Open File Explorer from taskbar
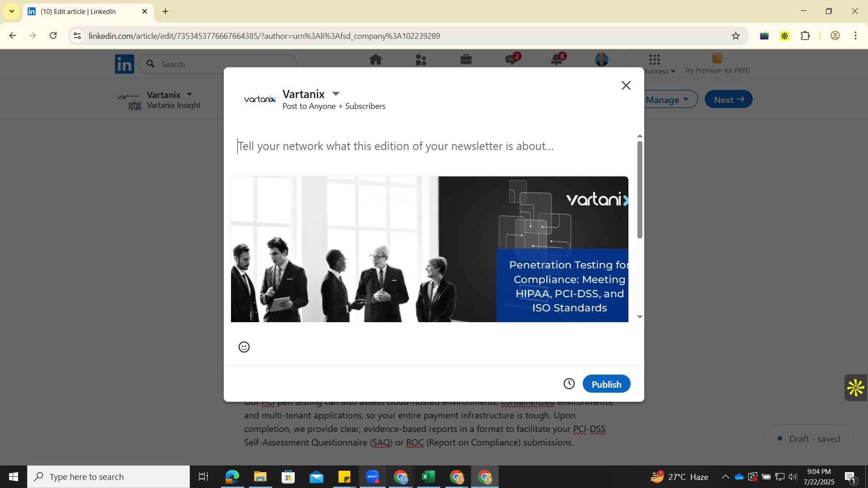Screen dimensions: 868x488 tap(260, 477)
